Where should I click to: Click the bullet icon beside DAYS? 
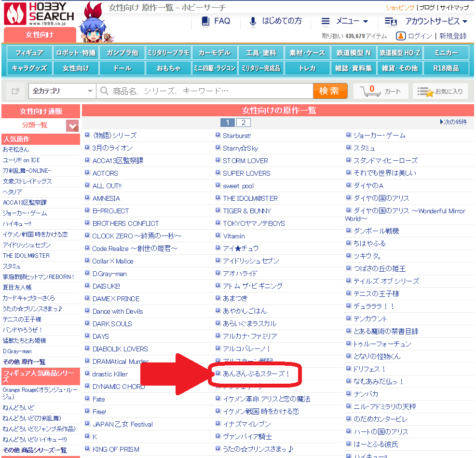tap(87, 335)
